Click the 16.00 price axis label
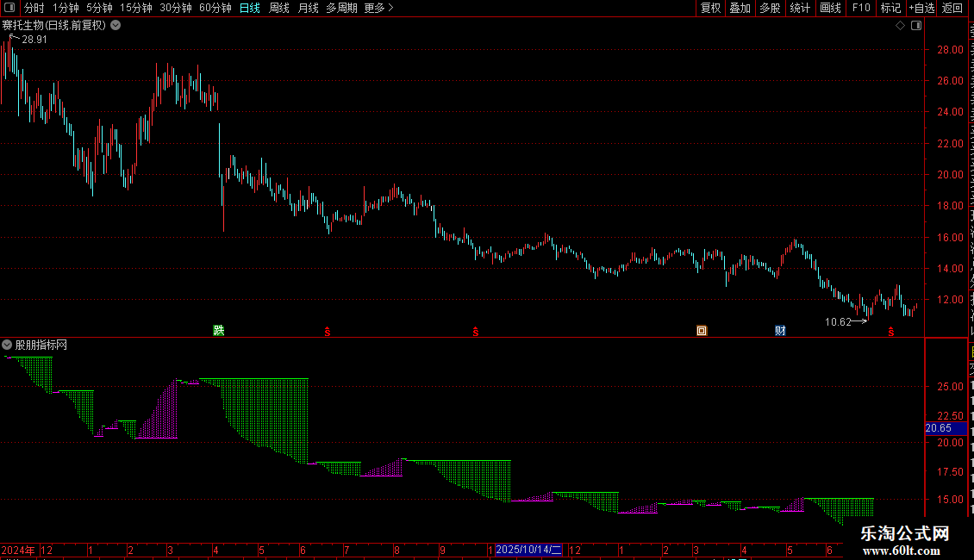This screenshot has width=974, height=560. pos(951,237)
